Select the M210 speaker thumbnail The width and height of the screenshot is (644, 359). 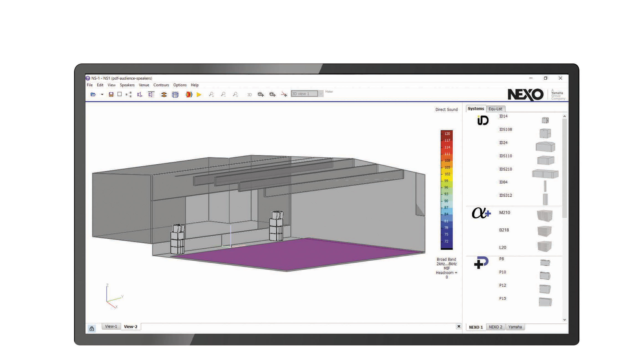(x=544, y=215)
